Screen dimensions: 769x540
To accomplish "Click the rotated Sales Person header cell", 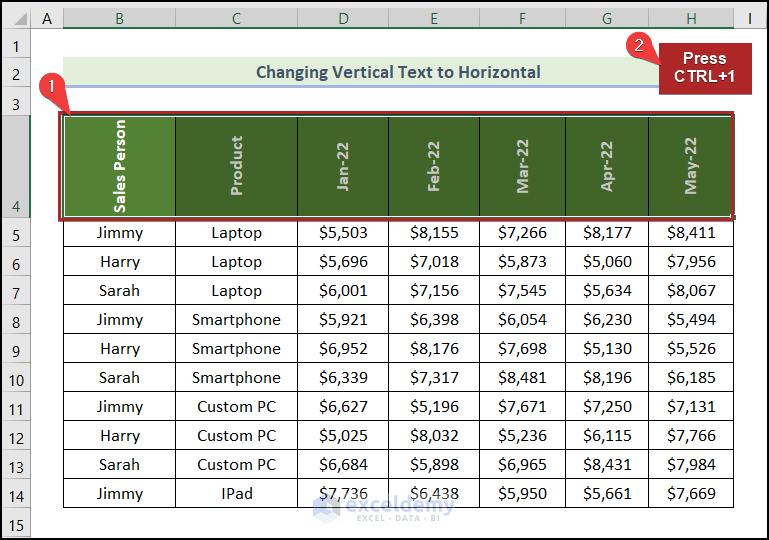I will 119,167.
